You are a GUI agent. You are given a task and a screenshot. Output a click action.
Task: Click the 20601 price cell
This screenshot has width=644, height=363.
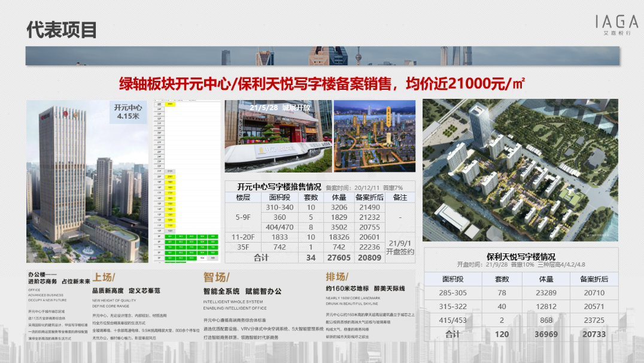(x=370, y=237)
